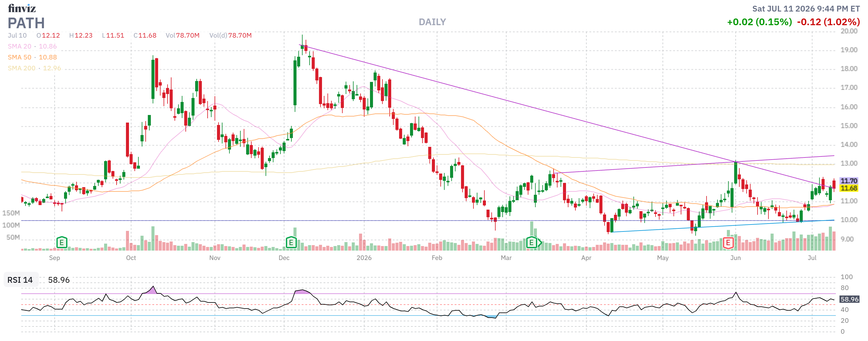Click the open price 12.12
The image size is (868, 341).
pyautogui.click(x=51, y=35)
